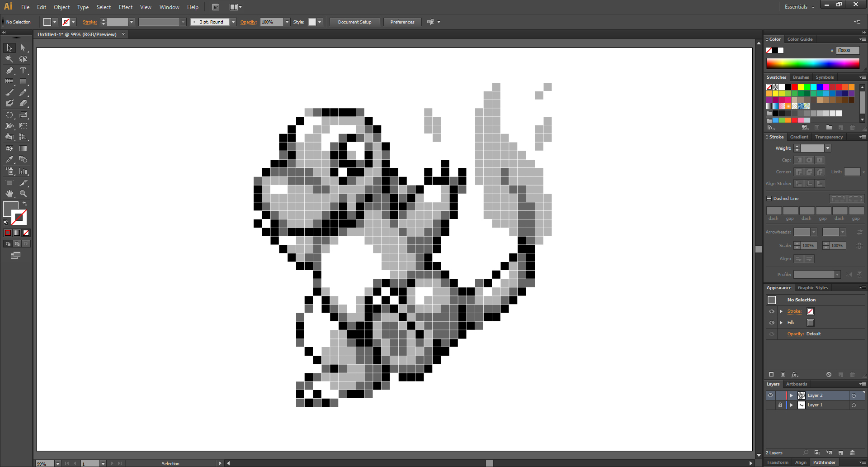This screenshot has width=868, height=467.
Task: Switch paint mode to Gradient in toolbox
Action: 17,233
